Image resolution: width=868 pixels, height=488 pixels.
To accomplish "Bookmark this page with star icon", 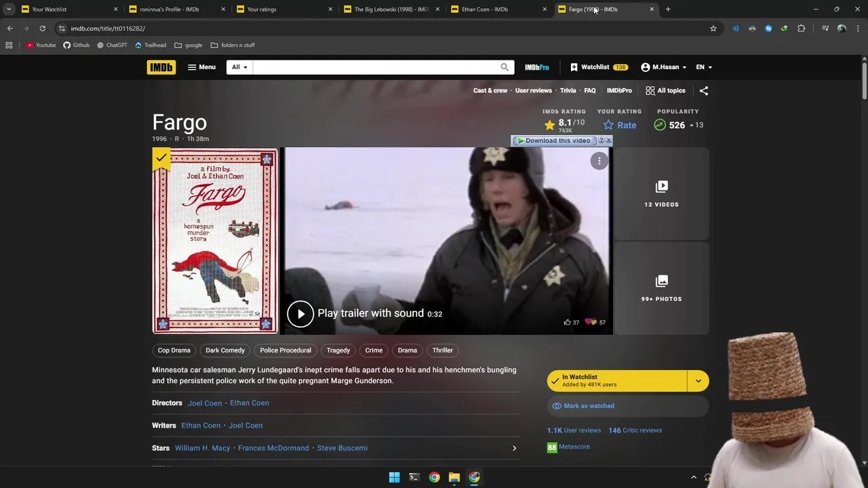I will 713,28.
